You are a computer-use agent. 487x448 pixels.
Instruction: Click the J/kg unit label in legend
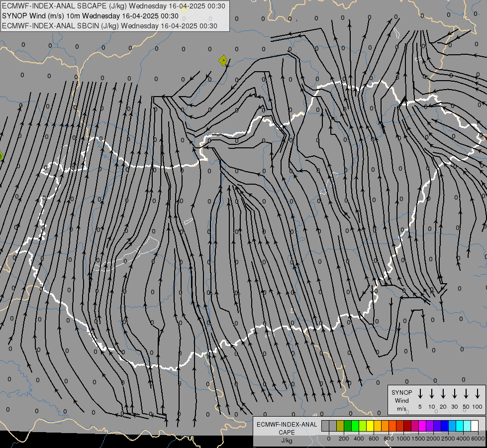(x=287, y=441)
